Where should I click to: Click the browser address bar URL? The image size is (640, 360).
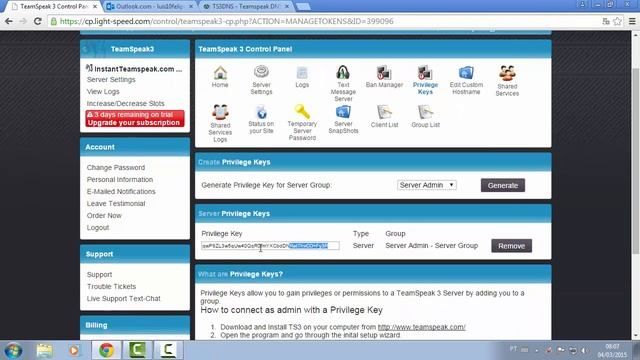[227, 21]
